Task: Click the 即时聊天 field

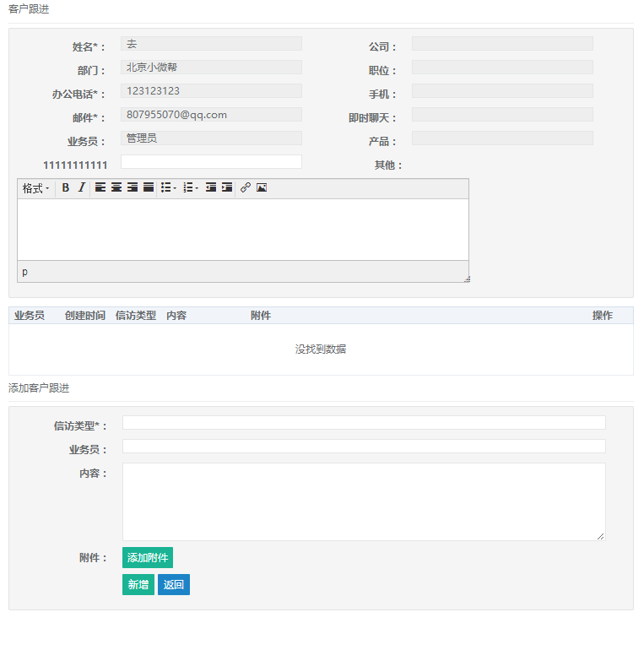Action: point(502,115)
